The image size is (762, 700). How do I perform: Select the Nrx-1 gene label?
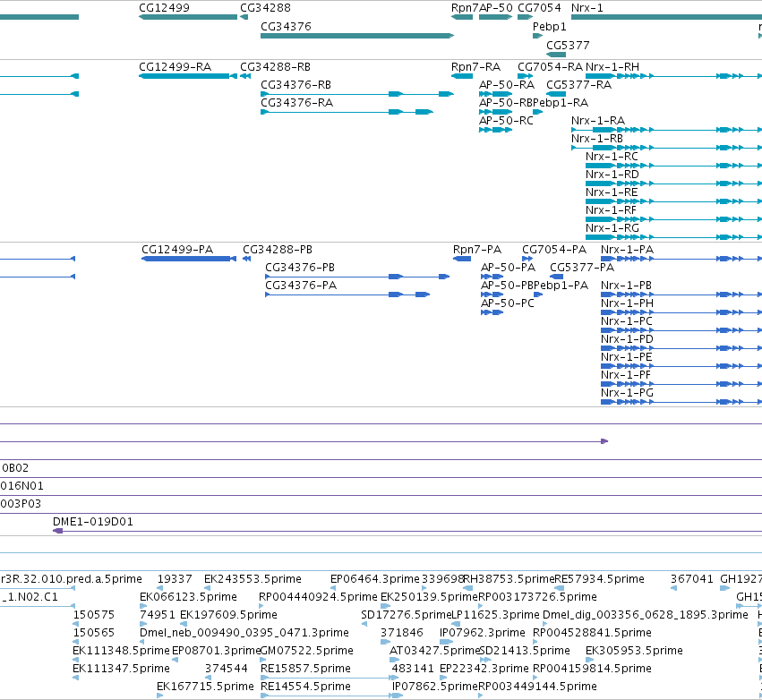pos(587,8)
